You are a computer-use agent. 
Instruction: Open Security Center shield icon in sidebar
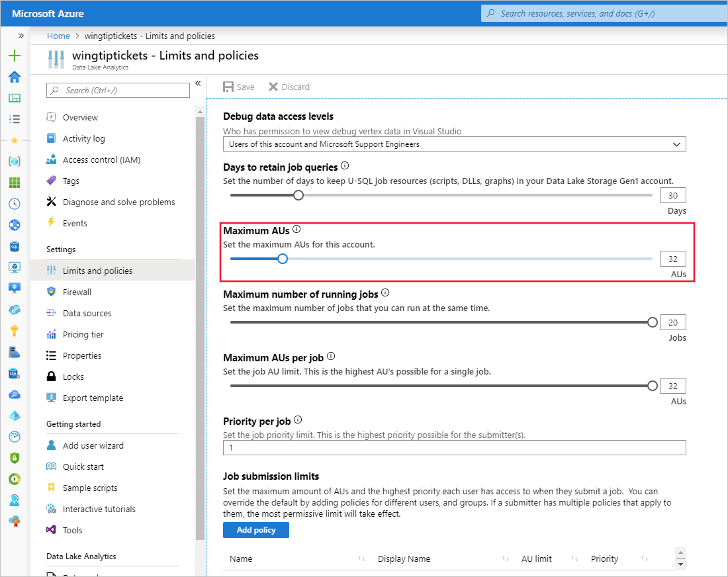[15, 458]
